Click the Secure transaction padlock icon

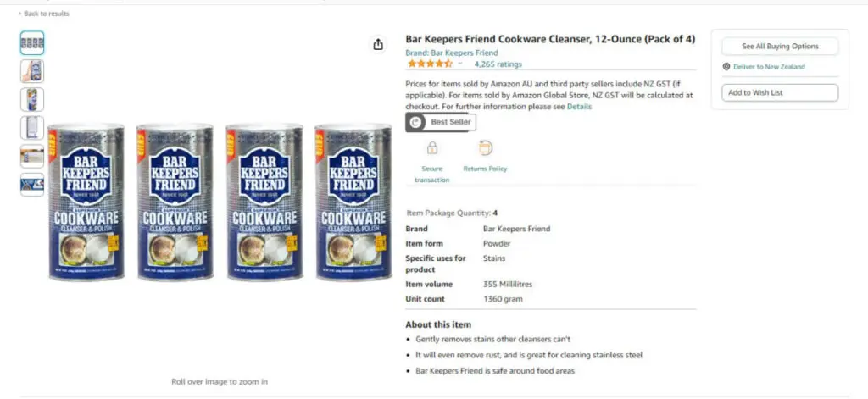[x=432, y=149]
